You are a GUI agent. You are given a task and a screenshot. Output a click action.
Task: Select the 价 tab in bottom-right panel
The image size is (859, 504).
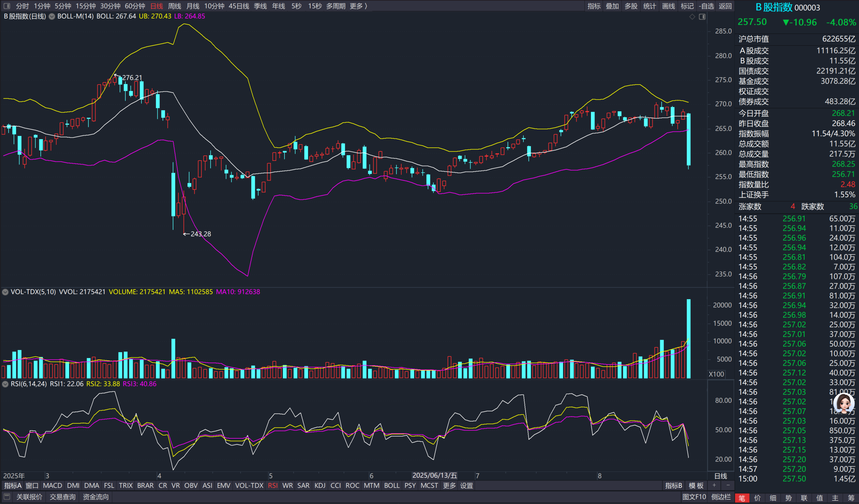757,498
